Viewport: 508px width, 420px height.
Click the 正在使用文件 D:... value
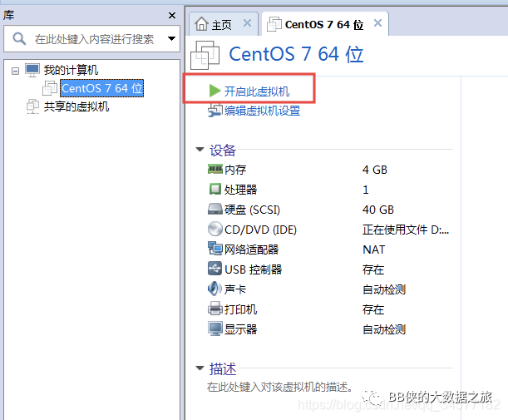[x=406, y=230]
